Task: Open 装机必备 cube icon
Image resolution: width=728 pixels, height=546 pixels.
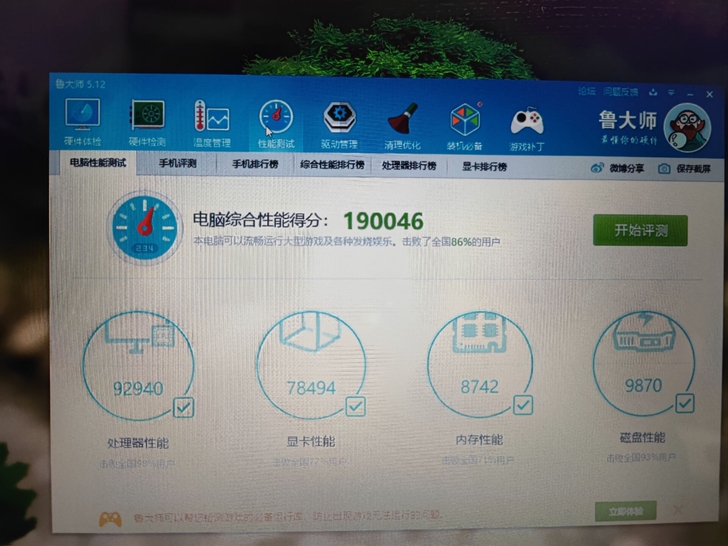Action: 465,127
